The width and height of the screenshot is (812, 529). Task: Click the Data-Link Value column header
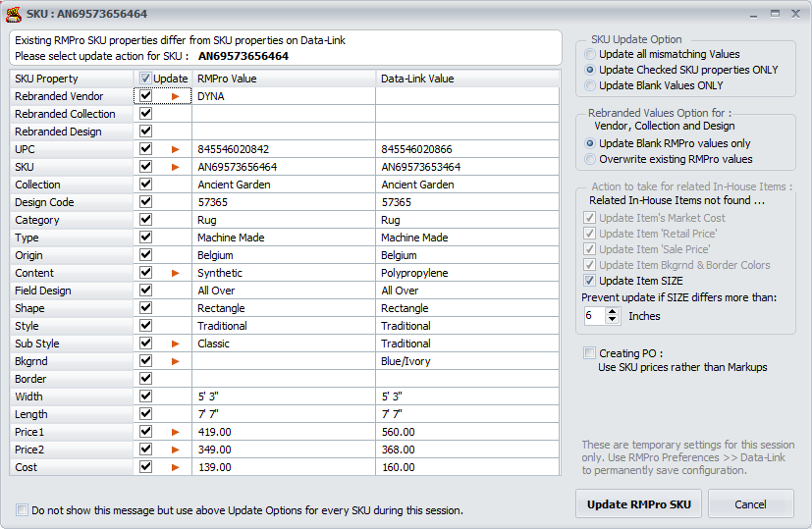point(467,79)
